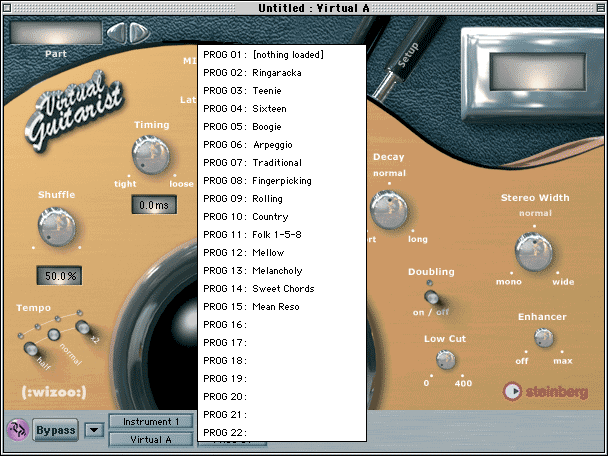Click the Enhancer knob
This screenshot has height=456, width=608.
[543, 338]
